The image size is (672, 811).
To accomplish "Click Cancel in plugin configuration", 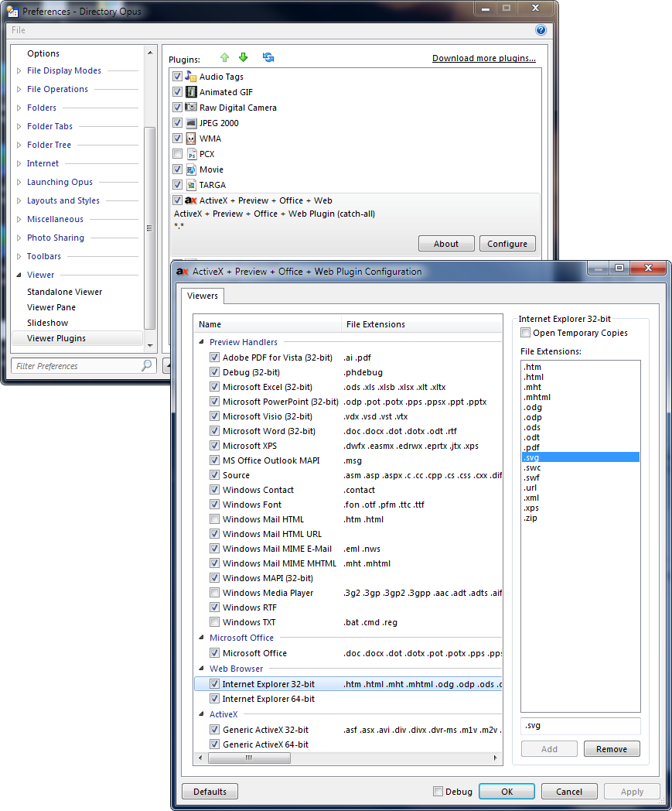I will tap(569, 792).
